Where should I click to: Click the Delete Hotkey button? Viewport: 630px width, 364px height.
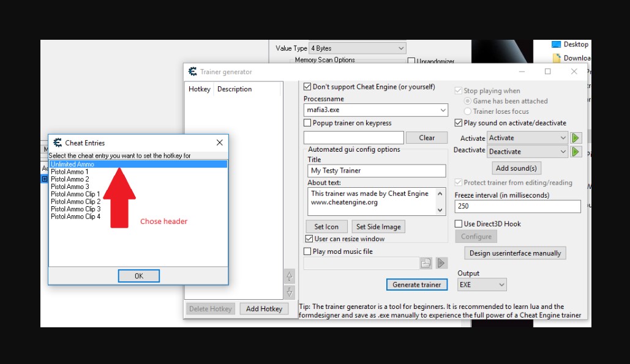tap(211, 308)
